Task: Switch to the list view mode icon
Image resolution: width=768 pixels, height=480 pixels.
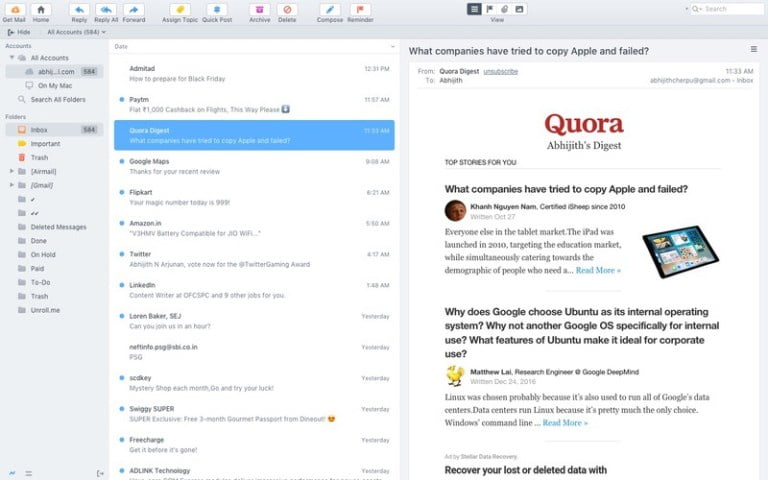Action: [474, 9]
